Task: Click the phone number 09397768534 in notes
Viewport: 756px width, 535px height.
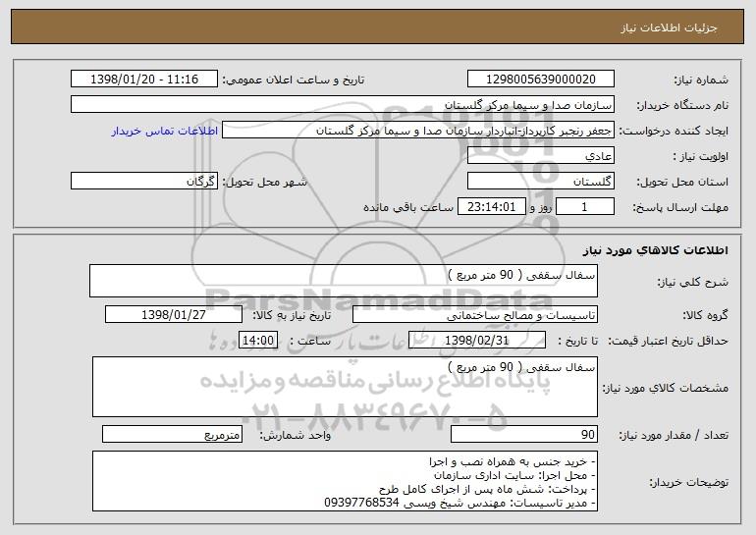Action: [x=361, y=503]
